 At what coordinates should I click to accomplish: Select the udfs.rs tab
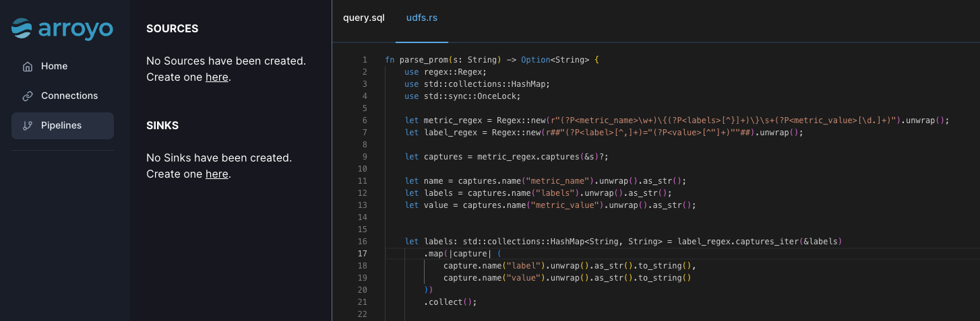[422, 17]
